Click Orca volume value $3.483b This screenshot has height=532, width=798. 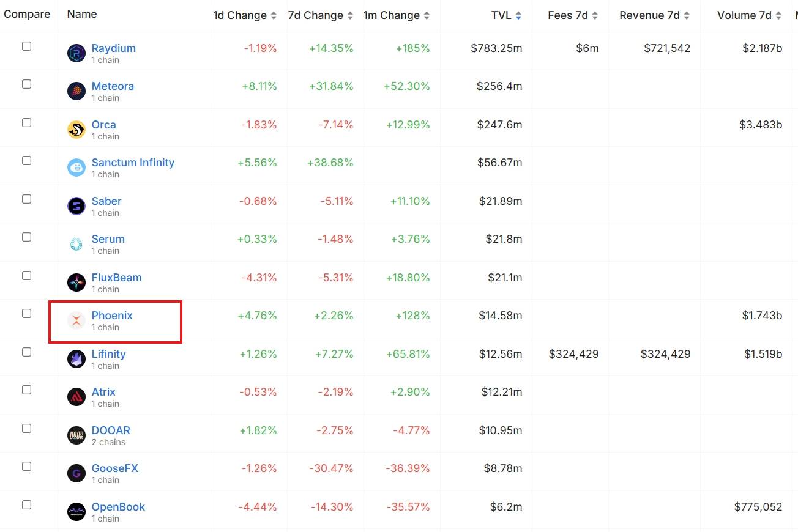click(761, 125)
